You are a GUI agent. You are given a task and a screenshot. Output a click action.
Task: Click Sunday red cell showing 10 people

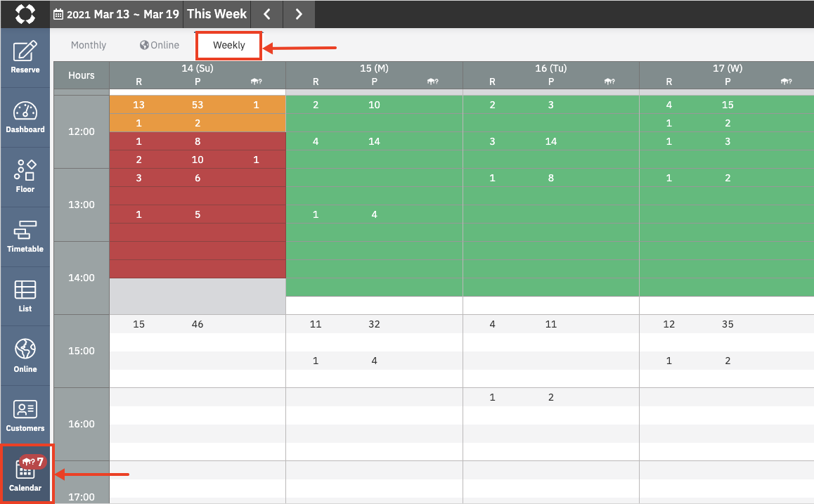click(x=198, y=160)
